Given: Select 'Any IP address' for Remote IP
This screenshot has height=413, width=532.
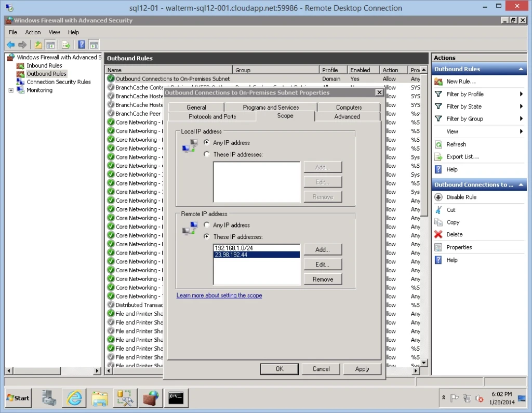Looking at the screenshot, I should (207, 225).
